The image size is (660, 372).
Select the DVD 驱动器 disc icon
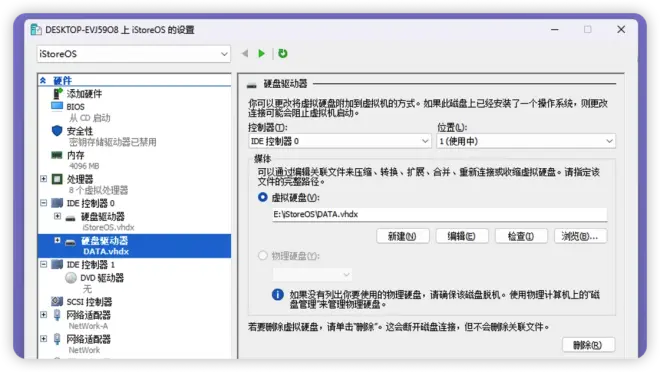(x=71, y=278)
